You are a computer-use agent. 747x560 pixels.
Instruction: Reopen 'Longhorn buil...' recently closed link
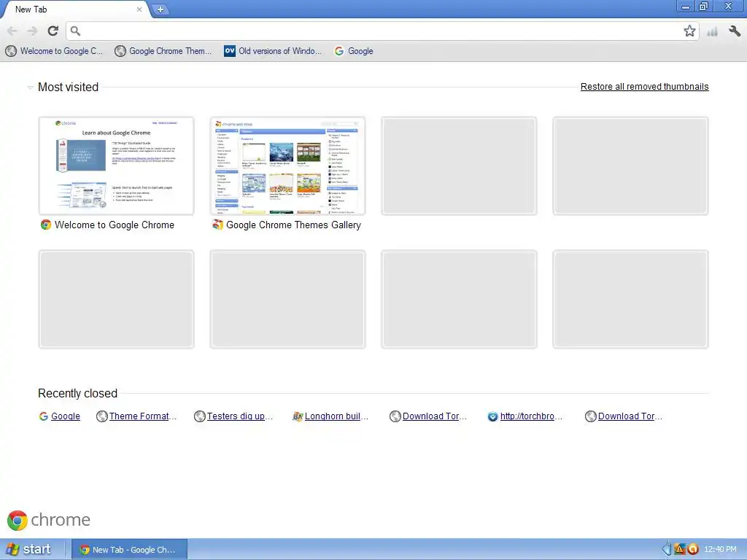336,416
